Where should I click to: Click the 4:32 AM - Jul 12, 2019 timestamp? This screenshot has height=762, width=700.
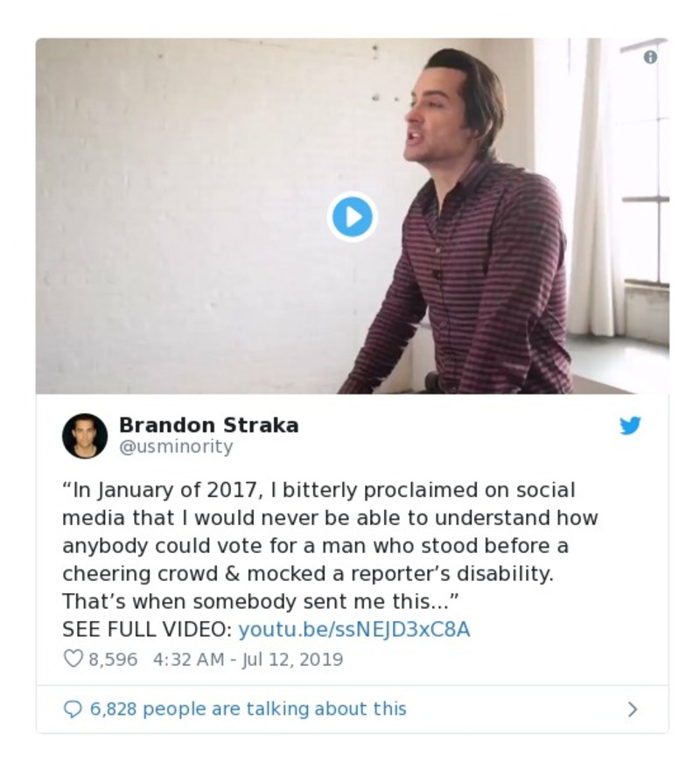coord(247,659)
